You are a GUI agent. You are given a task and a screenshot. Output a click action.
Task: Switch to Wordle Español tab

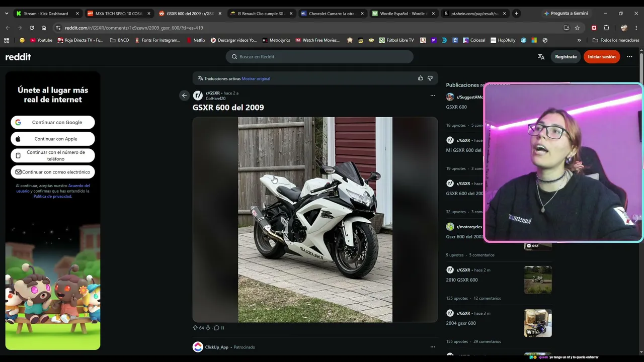tap(404, 14)
